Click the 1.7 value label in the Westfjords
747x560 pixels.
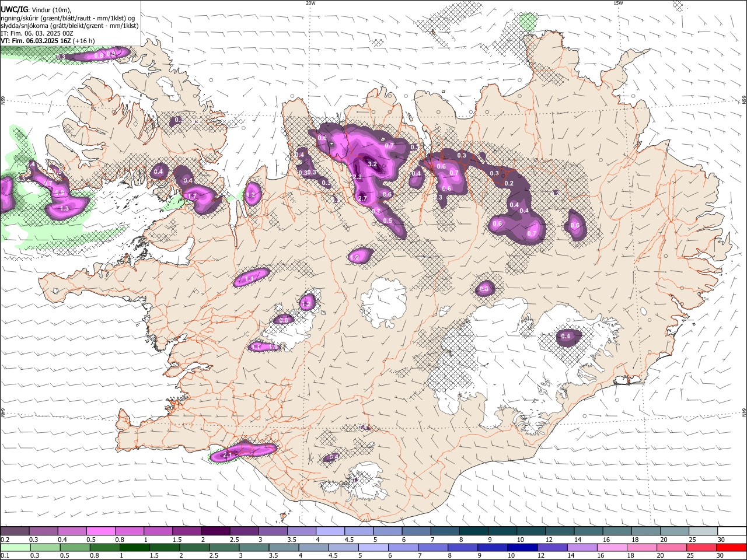pos(191,197)
